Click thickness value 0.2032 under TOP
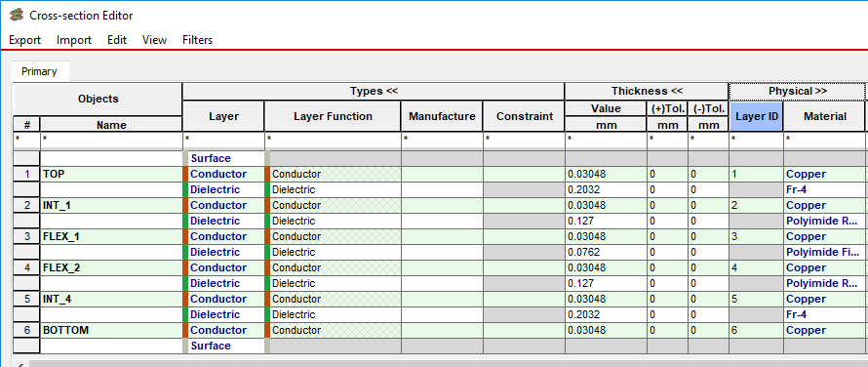Screen dimensions: 868x367 point(606,189)
